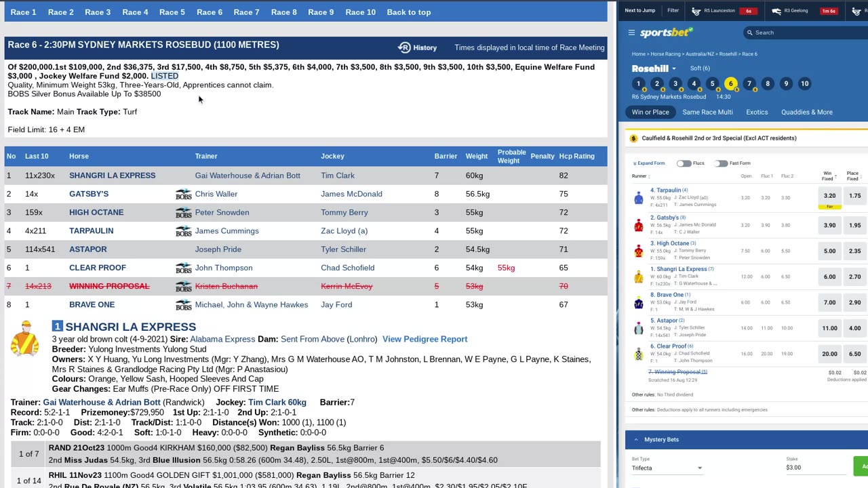Click BOBS logo next to Gatsby's
This screenshot has height=488, width=868.
tap(183, 194)
